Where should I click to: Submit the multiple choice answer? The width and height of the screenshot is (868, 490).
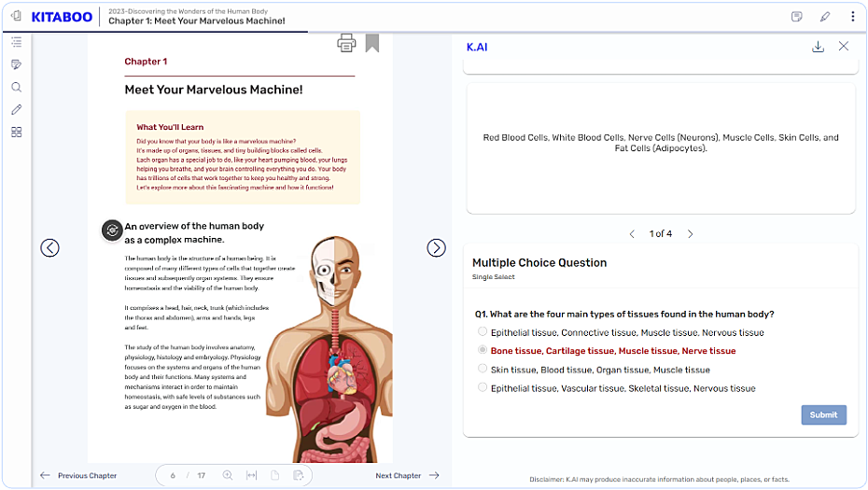[823, 414]
